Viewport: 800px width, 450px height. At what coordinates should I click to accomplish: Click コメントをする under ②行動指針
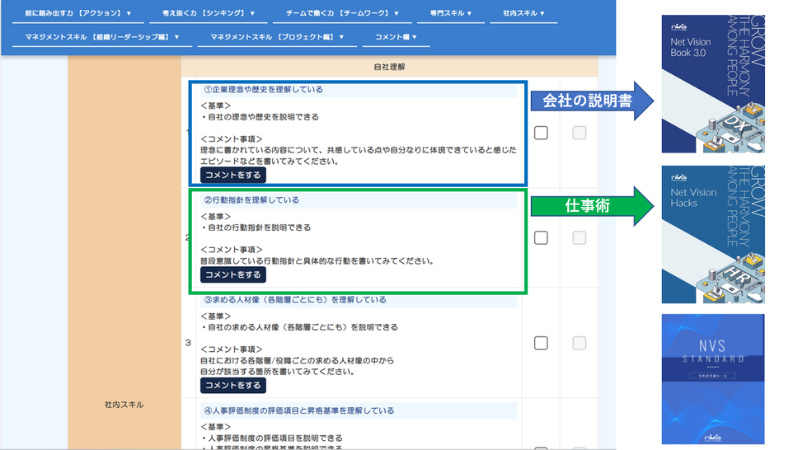click(x=233, y=274)
